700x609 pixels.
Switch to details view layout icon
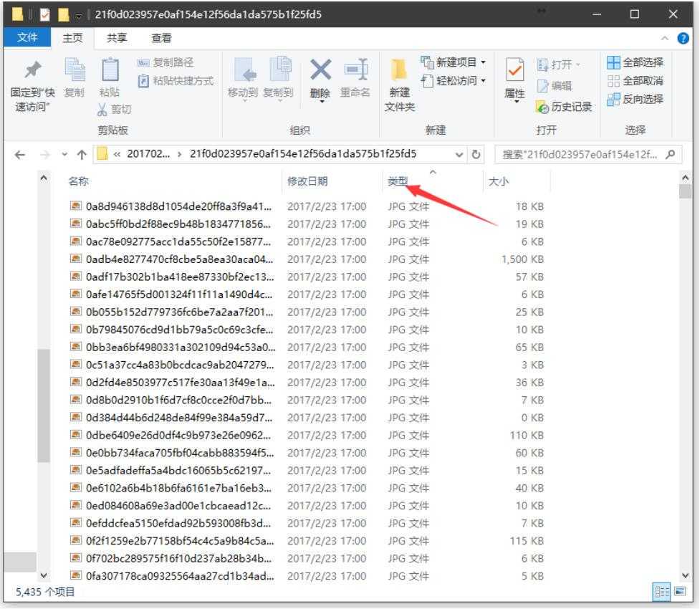pos(659,592)
